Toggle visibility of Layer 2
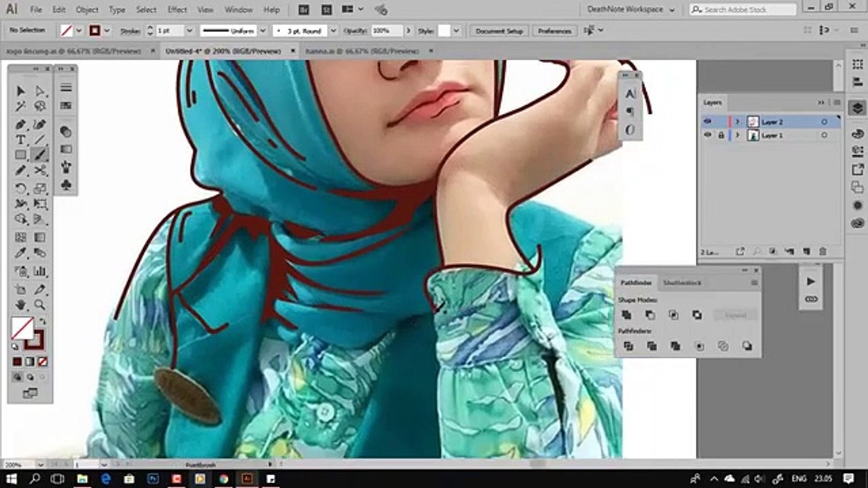Screen dimensions: 868x488 pos(707,122)
